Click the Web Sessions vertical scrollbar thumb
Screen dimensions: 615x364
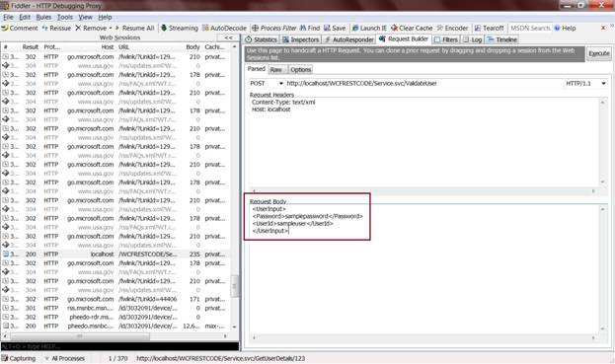(x=235, y=287)
